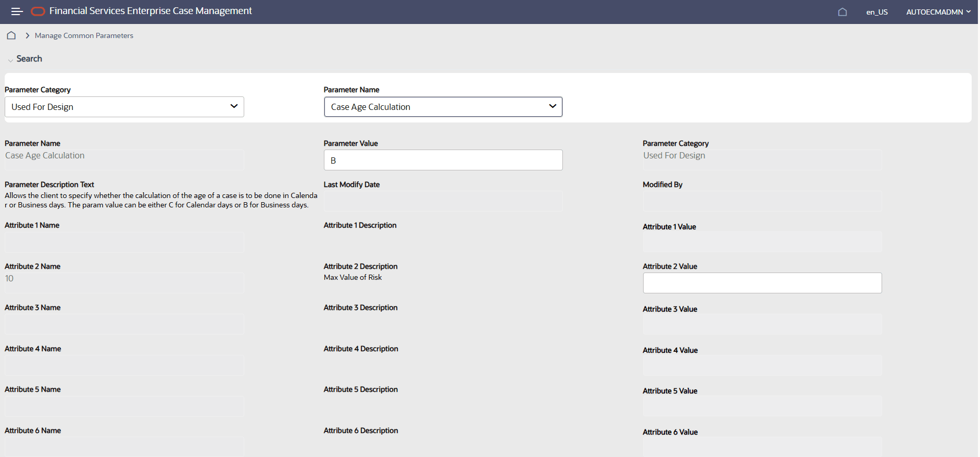Click the Attribute 6 Name field
This screenshot has height=457, width=980.
pos(124,447)
